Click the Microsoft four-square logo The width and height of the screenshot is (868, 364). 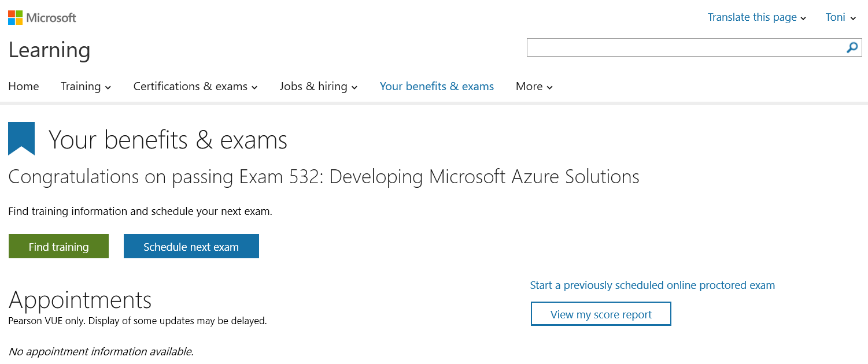tap(16, 17)
